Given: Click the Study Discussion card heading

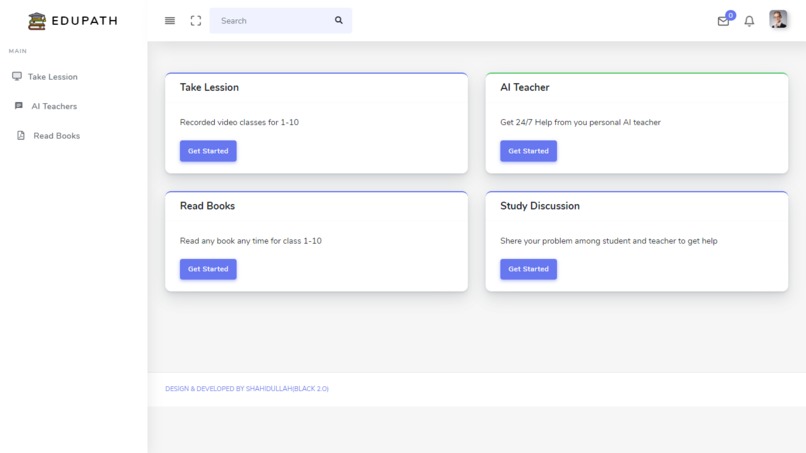Looking at the screenshot, I should tap(540, 206).
